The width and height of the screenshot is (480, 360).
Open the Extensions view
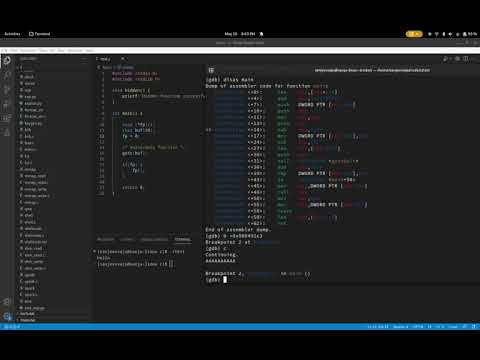coord(7,118)
